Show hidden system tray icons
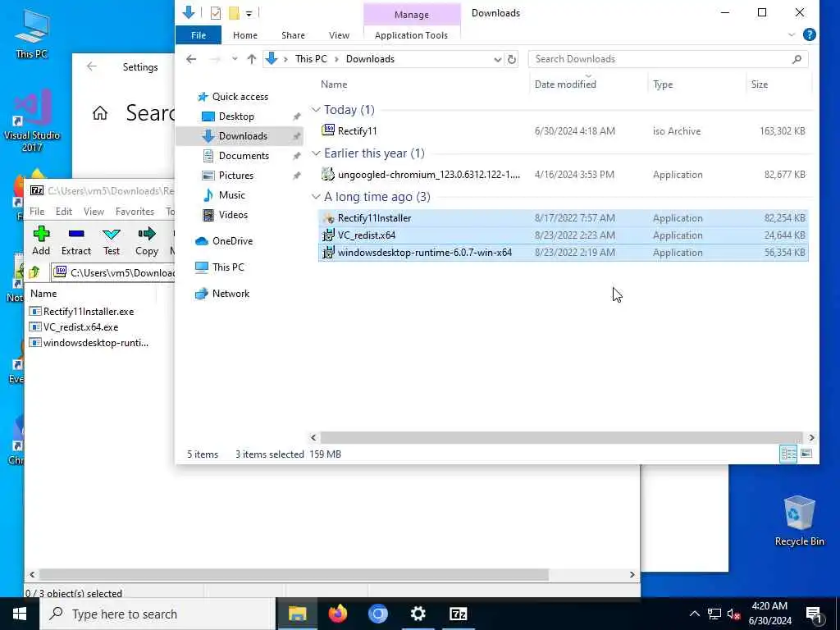Screen dimensions: 840x630 [x=694, y=614]
